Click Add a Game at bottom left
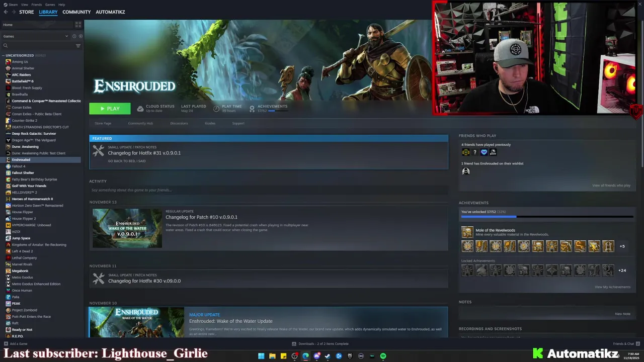The image size is (644, 362). pyautogui.click(x=16, y=344)
